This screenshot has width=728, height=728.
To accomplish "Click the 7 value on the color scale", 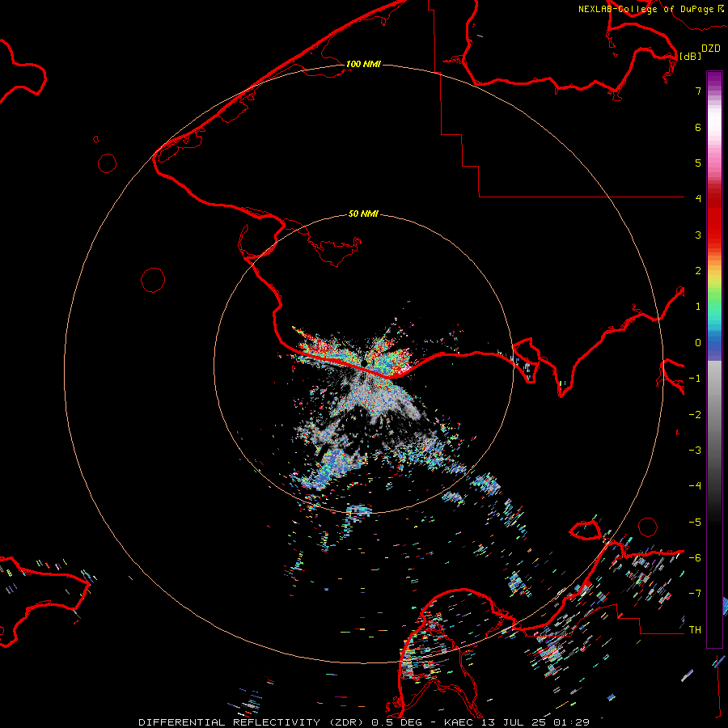I will (x=698, y=91).
